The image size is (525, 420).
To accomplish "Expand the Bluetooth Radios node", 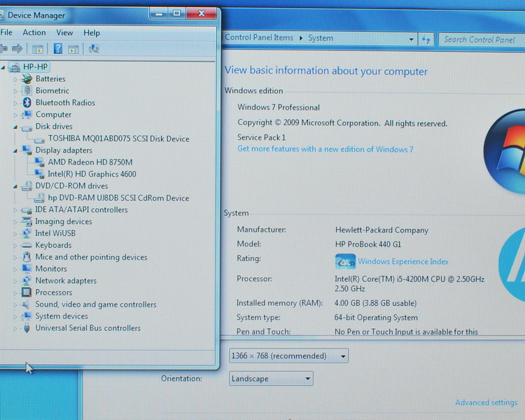I will click(15, 103).
